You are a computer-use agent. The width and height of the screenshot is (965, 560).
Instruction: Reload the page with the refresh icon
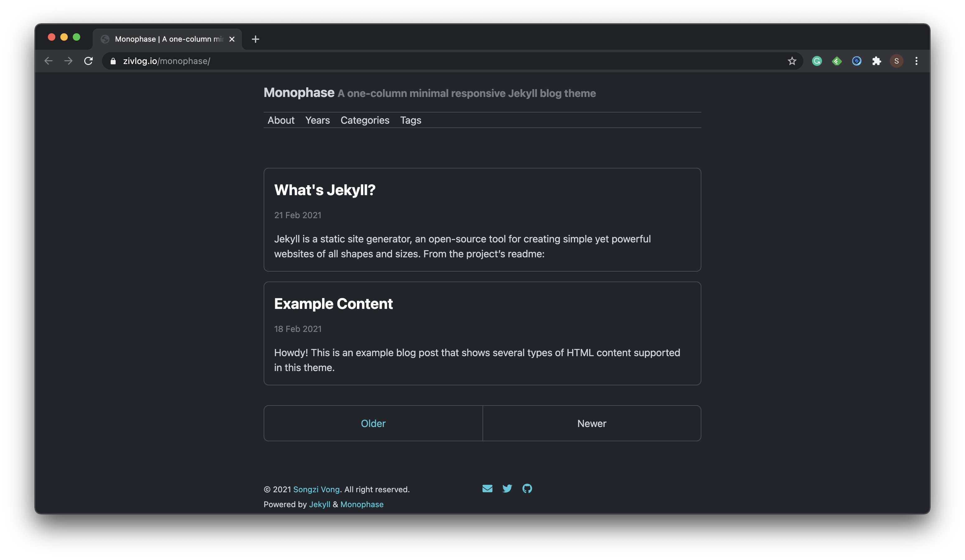coord(89,61)
